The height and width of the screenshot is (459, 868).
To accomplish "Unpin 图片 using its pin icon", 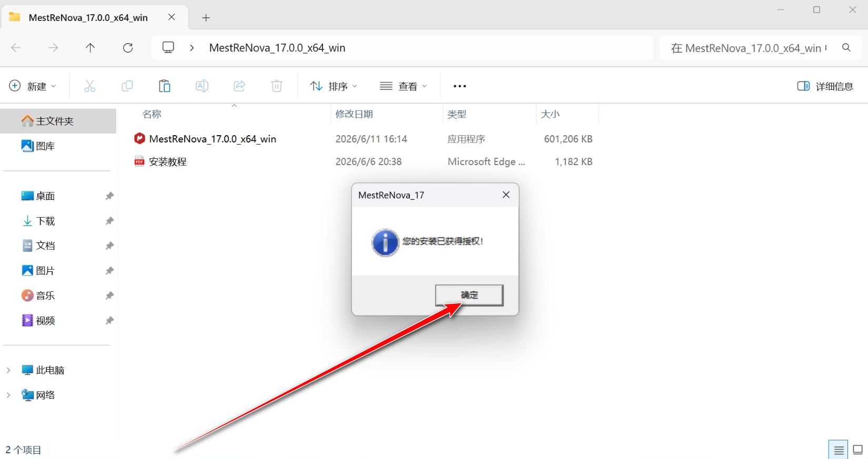I will pyautogui.click(x=109, y=270).
